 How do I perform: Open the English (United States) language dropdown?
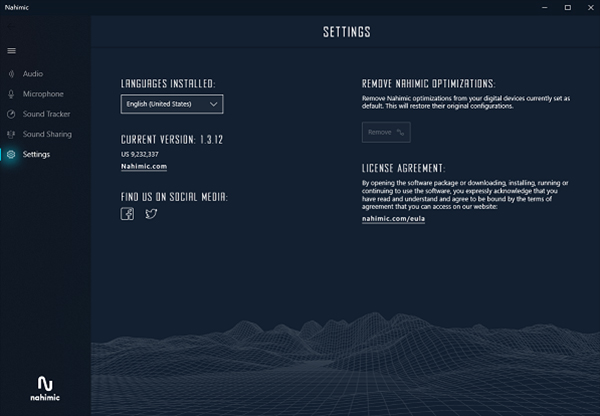pos(172,104)
